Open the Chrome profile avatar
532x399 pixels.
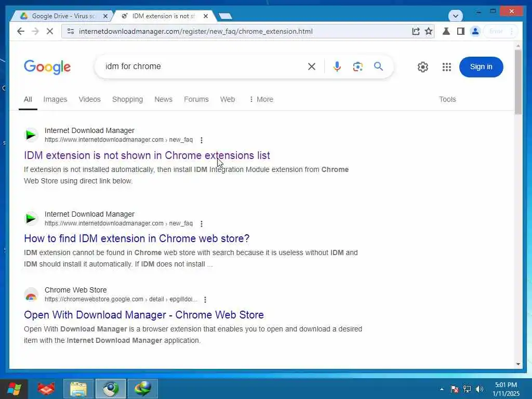(475, 31)
